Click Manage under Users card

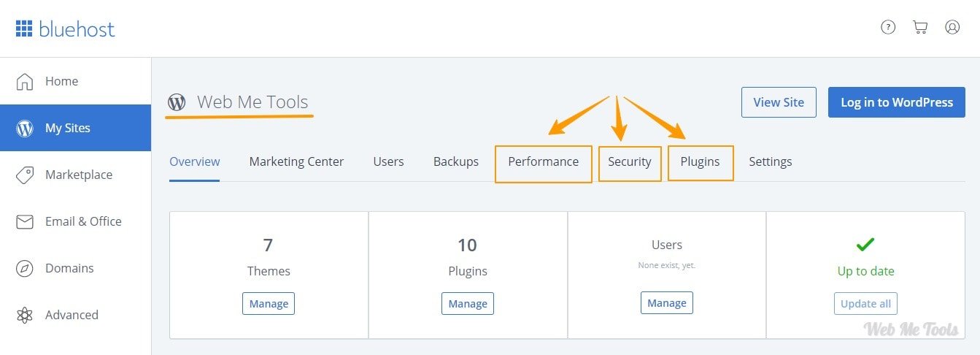click(667, 303)
